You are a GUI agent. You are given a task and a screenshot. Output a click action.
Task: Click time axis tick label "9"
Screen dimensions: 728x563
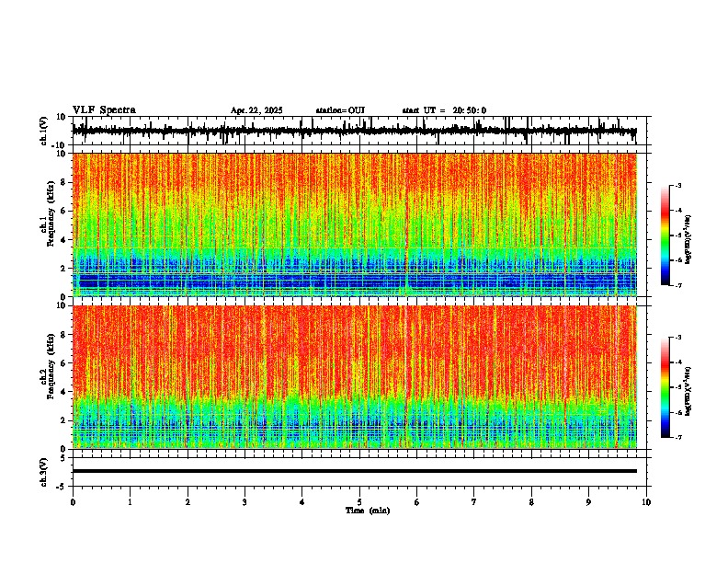point(588,502)
